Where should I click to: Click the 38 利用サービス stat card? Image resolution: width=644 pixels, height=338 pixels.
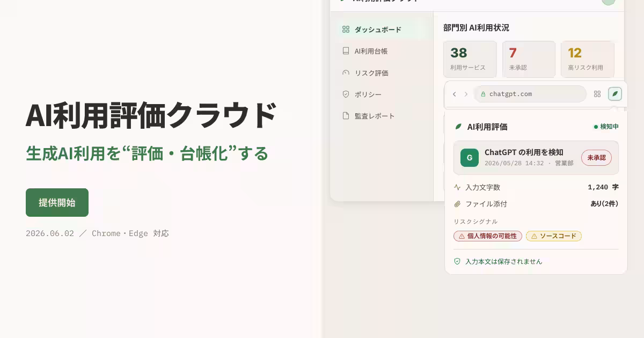pyautogui.click(x=470, y=59)
